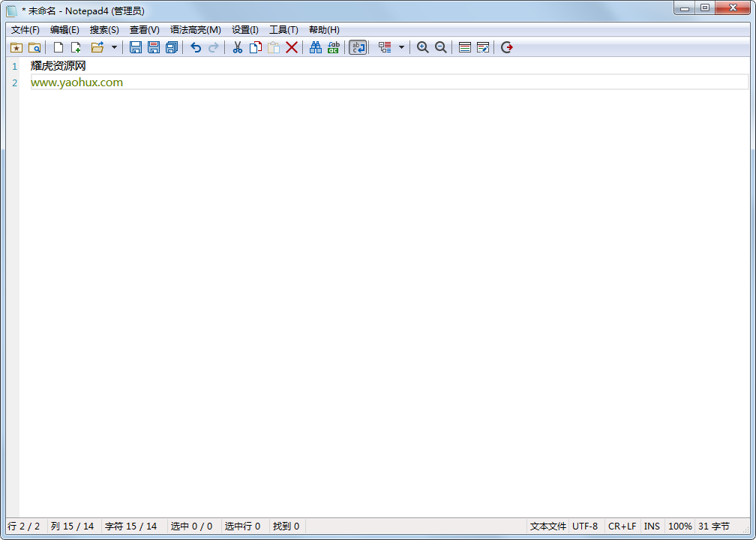The width and height of the screenshot is (756, 540).
Task: Click the www.yaohux.com link text
Action: point(76,82)
